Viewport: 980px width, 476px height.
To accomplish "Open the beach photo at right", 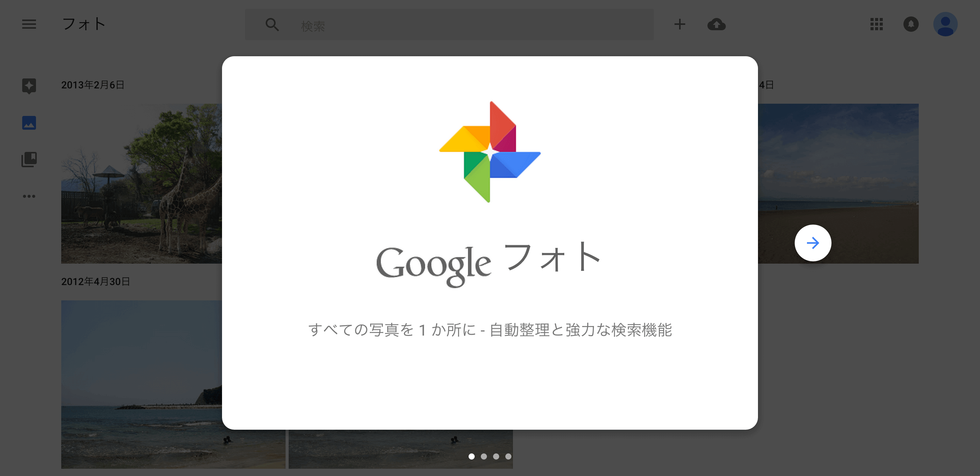I will [x=838, y=184].
